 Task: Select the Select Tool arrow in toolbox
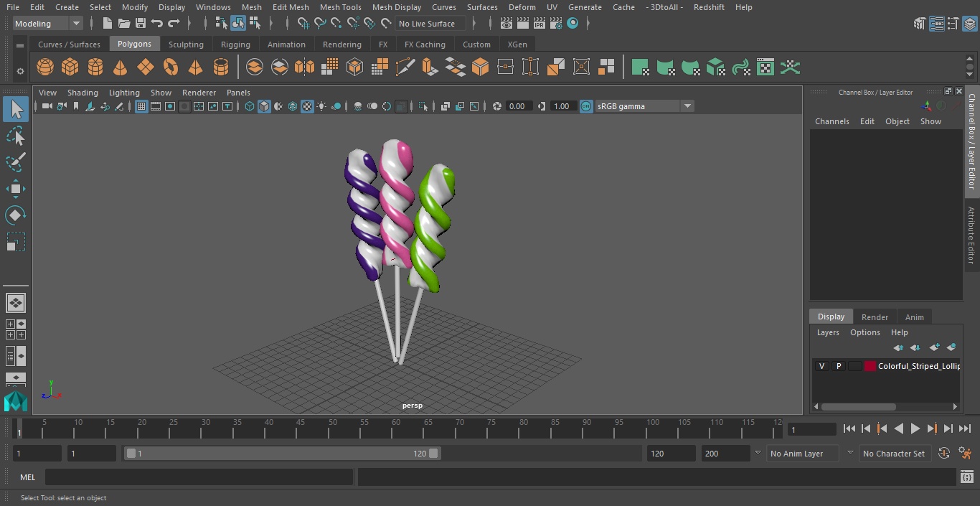click(16, 109)
